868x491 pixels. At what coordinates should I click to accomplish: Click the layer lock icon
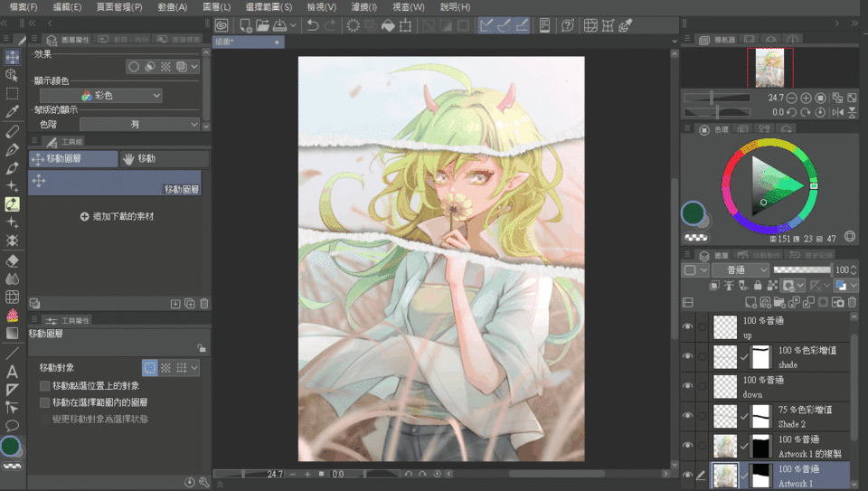758,286
